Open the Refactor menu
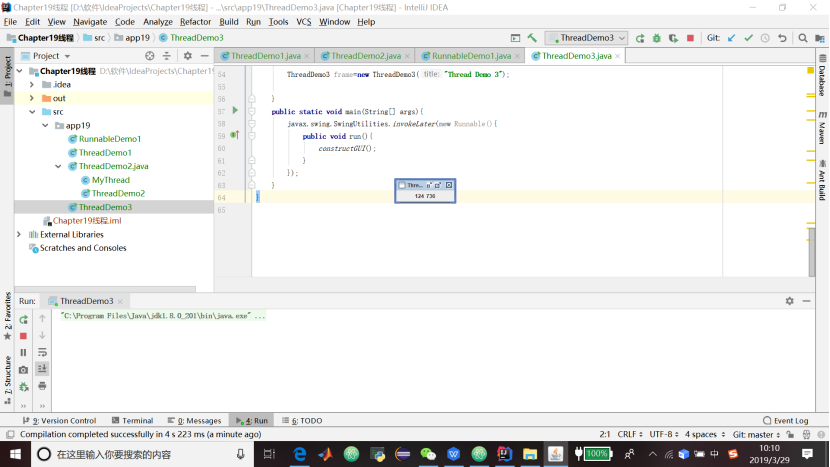830x467 pixels. click(x=195, y=21)
